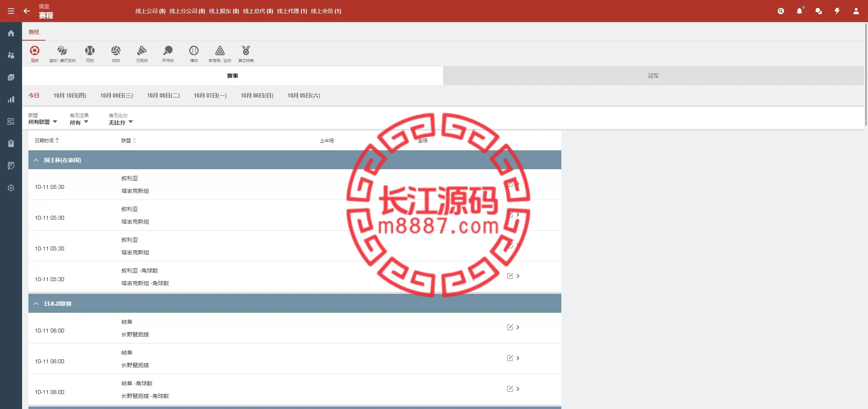Click the search icon in top bar
The width and height of the screenshot is (868, 409).
click(x=781, y=11)
